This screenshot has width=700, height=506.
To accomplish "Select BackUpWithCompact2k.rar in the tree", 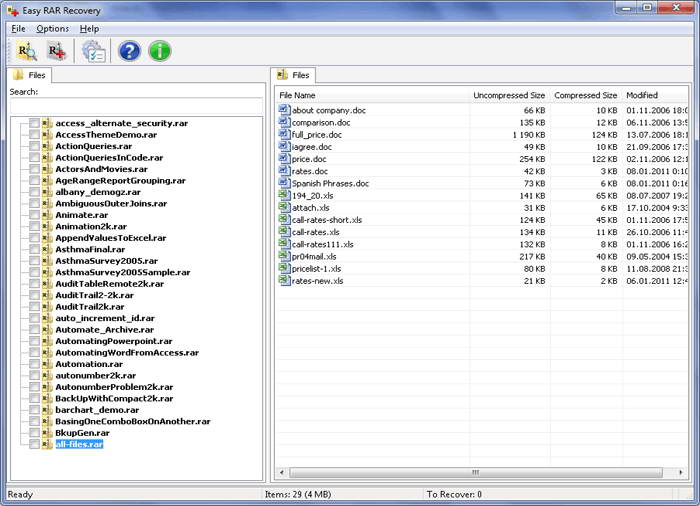I will pos(114,398).
